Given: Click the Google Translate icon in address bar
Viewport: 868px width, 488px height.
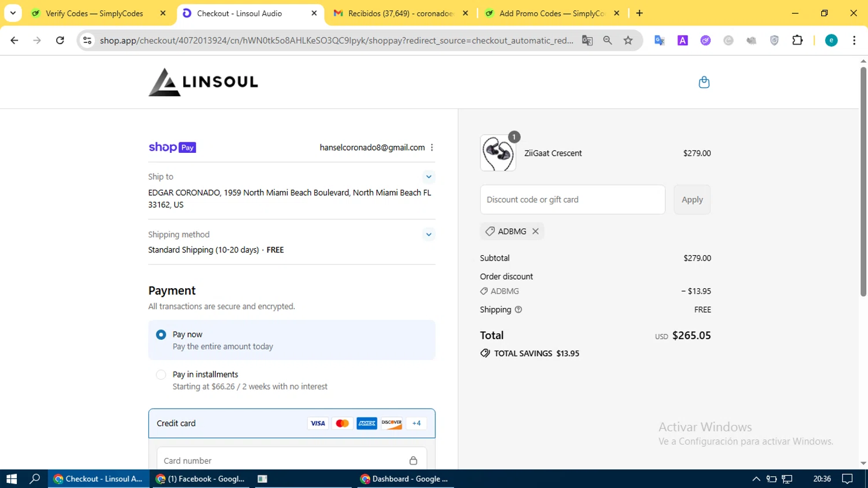Looking at the screenshot, I should pos(587,41).
